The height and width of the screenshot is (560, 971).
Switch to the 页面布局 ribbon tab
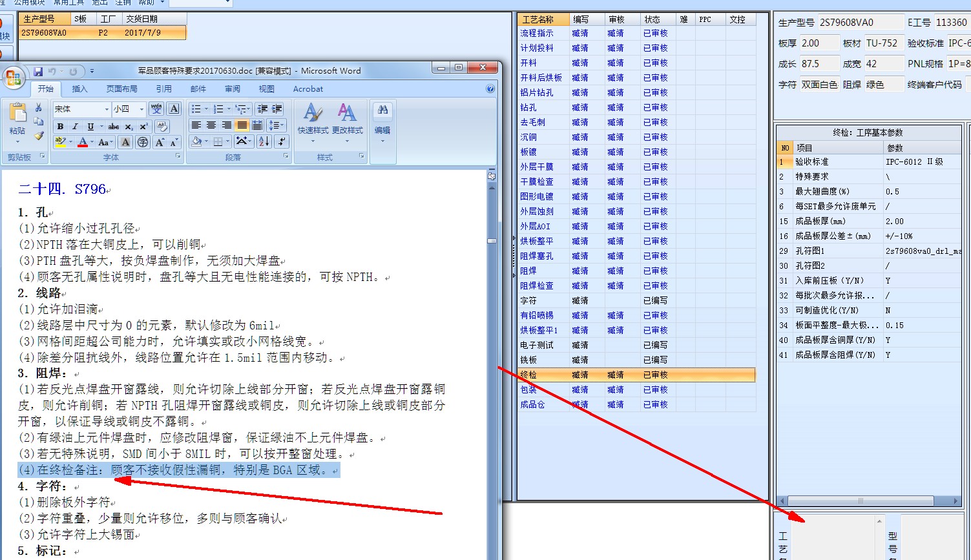[122, 89]
